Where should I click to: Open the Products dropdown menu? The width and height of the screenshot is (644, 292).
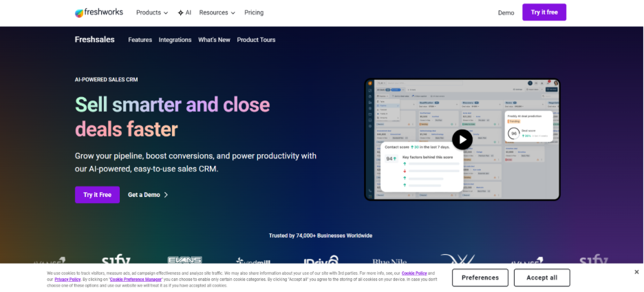point(152,13)
